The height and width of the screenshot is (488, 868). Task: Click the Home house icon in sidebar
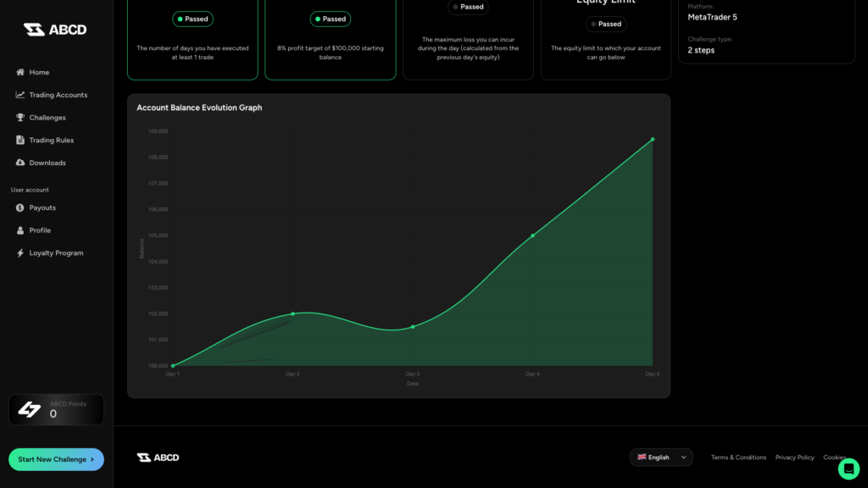click(19, 72)
